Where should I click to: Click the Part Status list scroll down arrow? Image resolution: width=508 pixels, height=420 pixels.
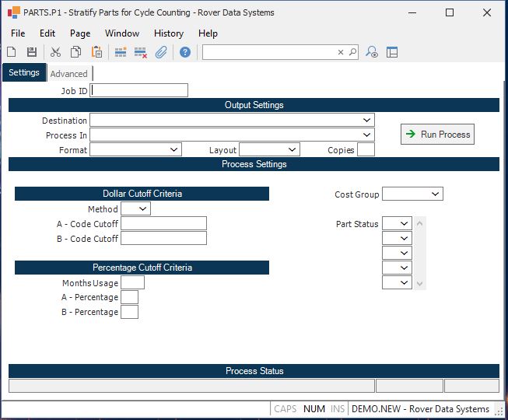click(x=421, y=284)
